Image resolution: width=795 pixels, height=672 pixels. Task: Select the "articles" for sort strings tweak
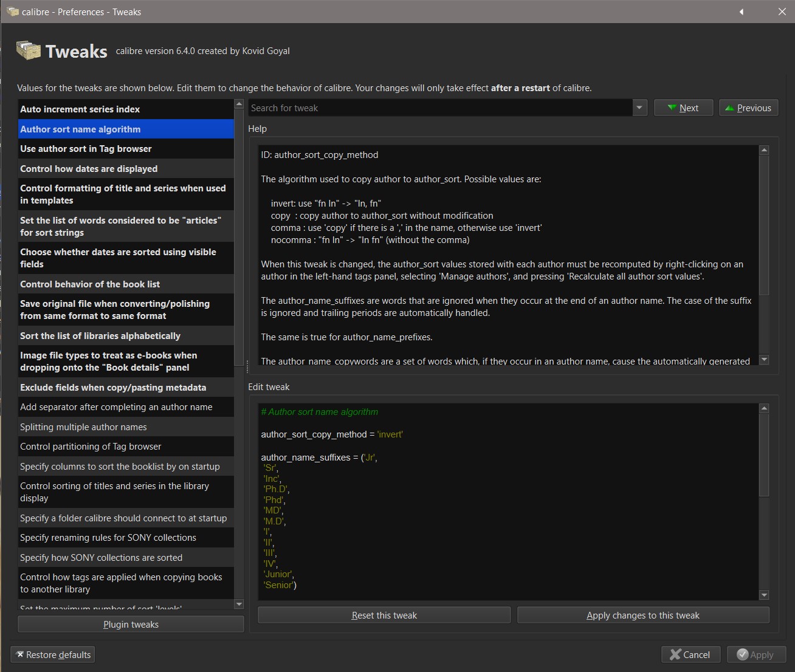126,227
